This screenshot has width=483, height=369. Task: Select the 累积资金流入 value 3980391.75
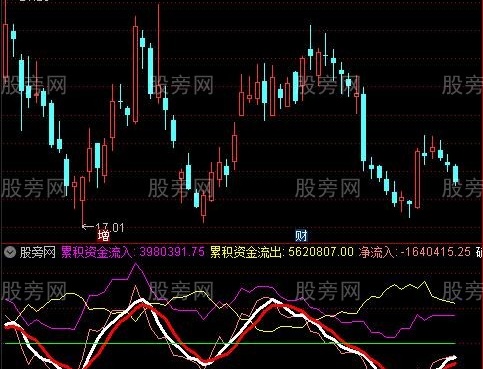(x=172, y=252)
